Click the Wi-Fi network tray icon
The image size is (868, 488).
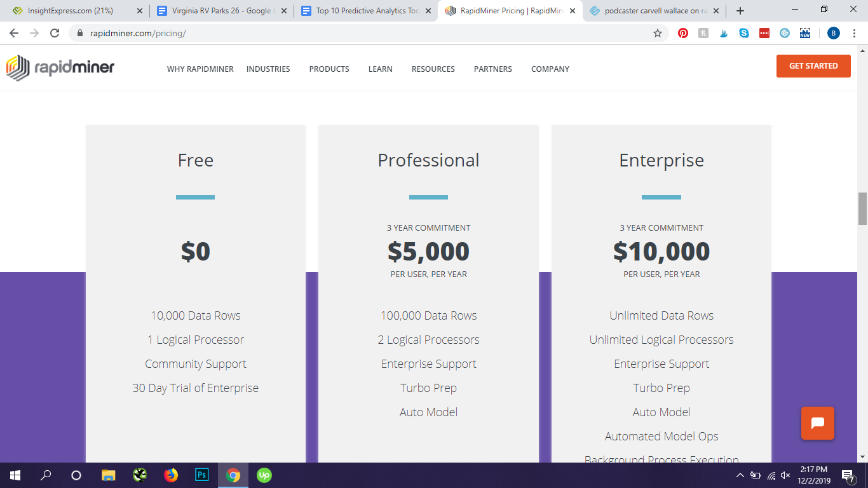pos(771,475)
